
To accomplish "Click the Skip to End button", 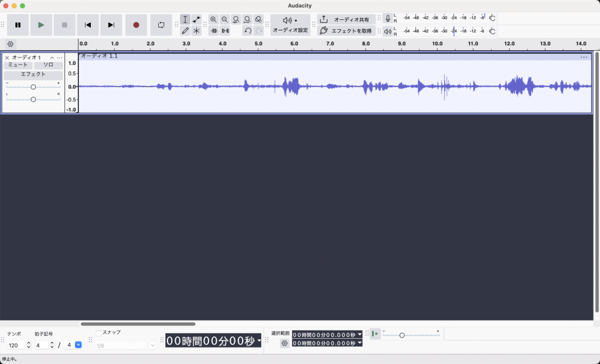I will (x=111, y=25).
